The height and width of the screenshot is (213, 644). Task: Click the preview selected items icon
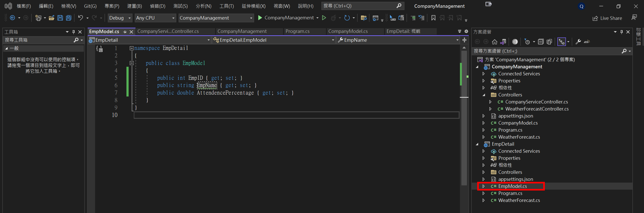[587, 42]
